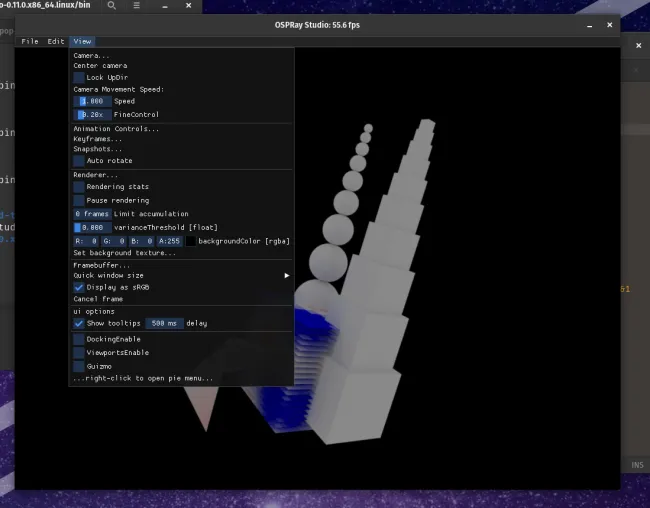Image resolution: width=650 pixels, height=508 pixels.
Task: Open Renderer... settings
Action: point(95,175)
